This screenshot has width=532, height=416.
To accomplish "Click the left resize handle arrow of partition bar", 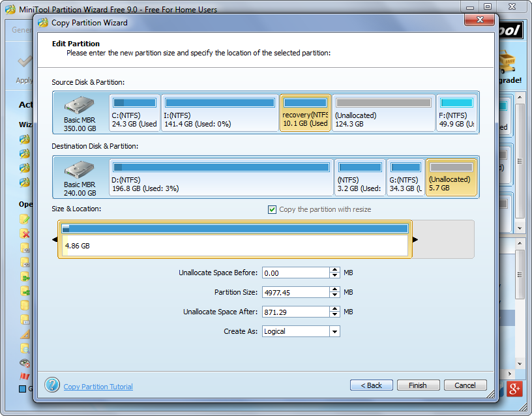I will point(55,239).
